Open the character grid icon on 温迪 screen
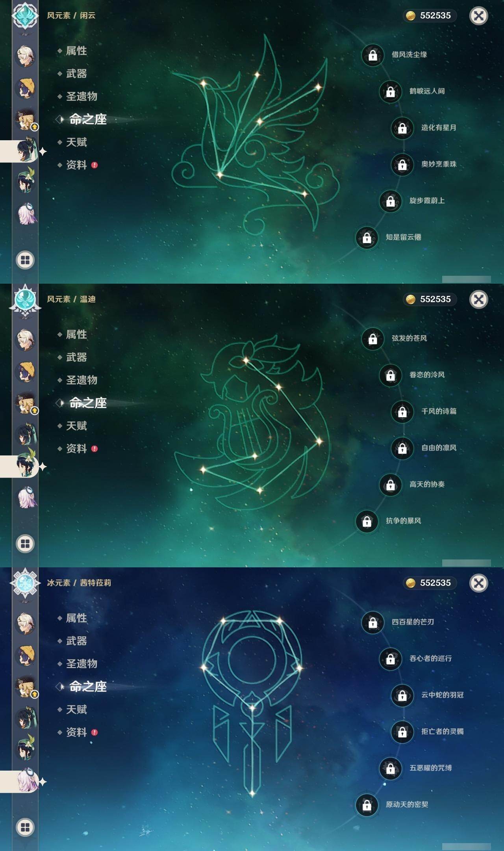Image resolution: width=504 pixels, height=851 pixels. click(x=25, y=544)
